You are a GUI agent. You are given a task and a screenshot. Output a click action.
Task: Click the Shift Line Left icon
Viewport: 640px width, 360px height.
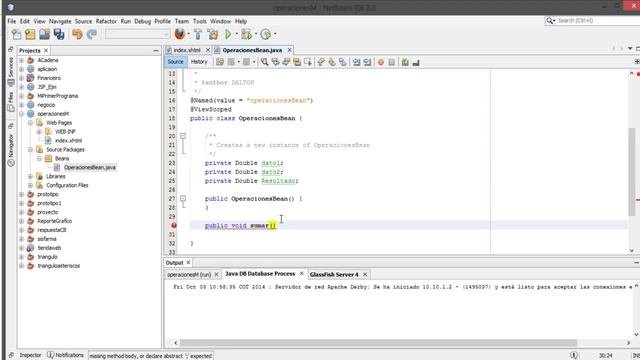point(357,62)
